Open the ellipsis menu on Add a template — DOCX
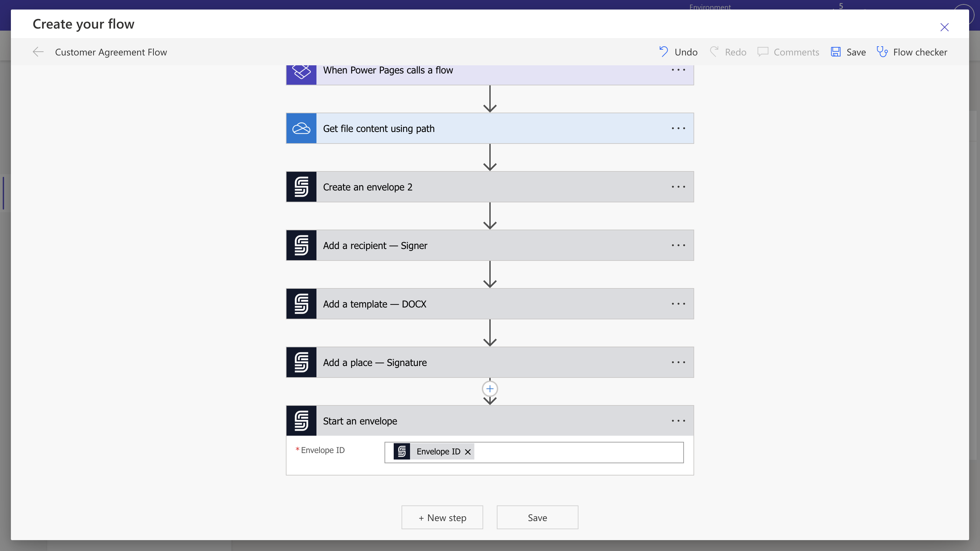This screenshot has width=980, height=551. coord(678,304)
